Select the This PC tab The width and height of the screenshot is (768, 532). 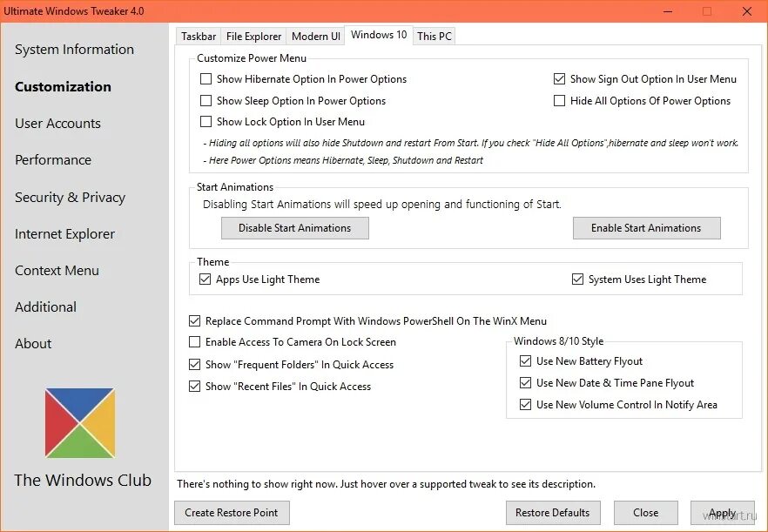[x=434, y=36]
